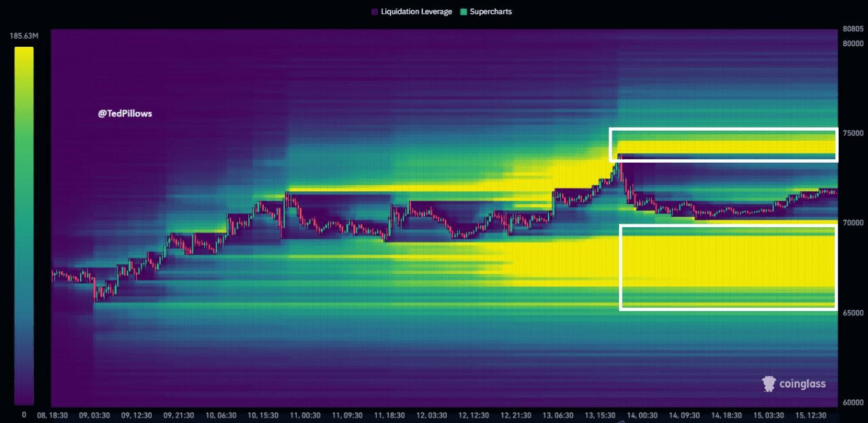Click the 0 scale minimum label
This screenshot has height=423, width=868.
24,414
